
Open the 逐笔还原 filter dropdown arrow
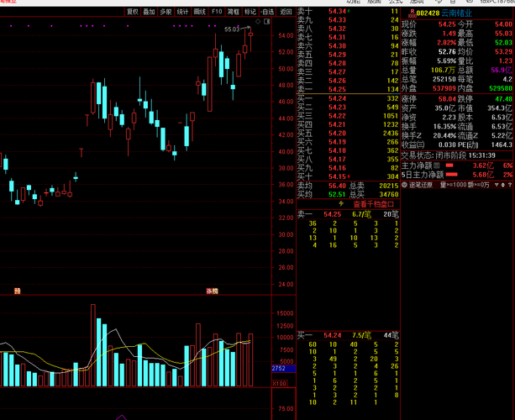coord(497,185)
